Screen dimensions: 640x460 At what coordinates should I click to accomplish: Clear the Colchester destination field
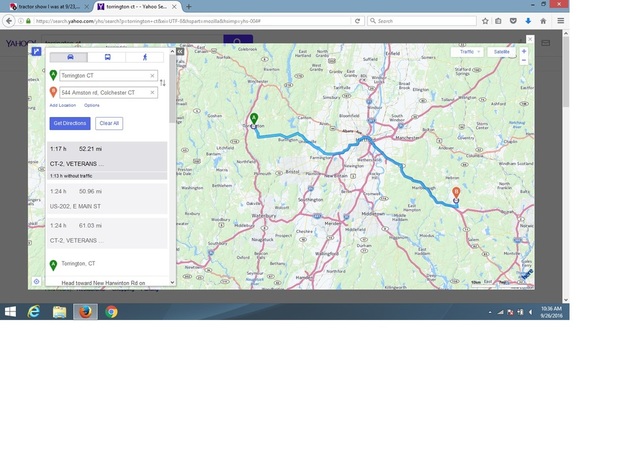click(x=152, y=92)
